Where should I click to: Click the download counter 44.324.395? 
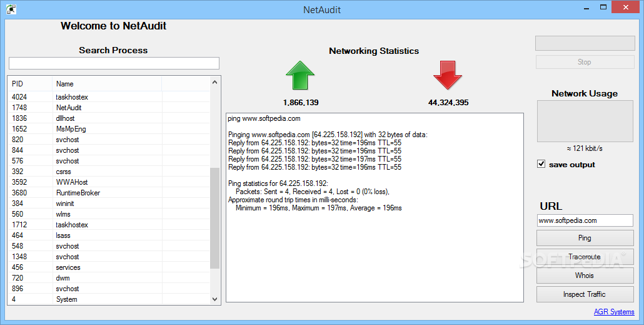tap(448, 103)
